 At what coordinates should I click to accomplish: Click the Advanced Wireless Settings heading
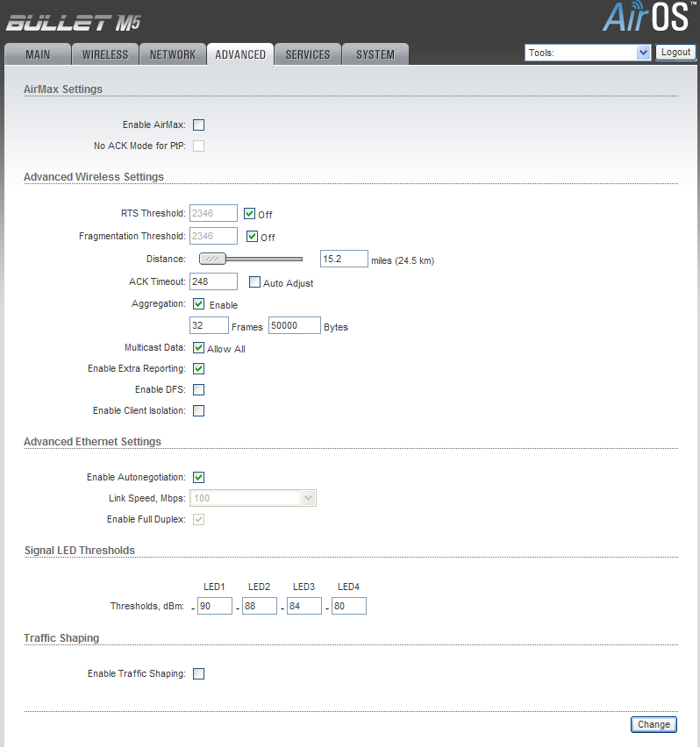[x=93, y=177]
